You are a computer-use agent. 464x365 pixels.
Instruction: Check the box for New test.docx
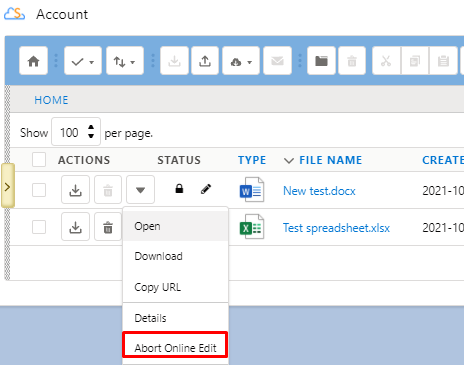pyautogui.click(x=39, y=190)
